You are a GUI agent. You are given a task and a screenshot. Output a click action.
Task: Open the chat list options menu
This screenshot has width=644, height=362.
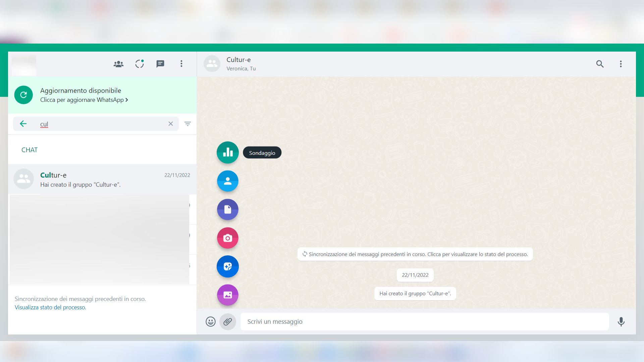pyautogui.click(x=181, y=64)
